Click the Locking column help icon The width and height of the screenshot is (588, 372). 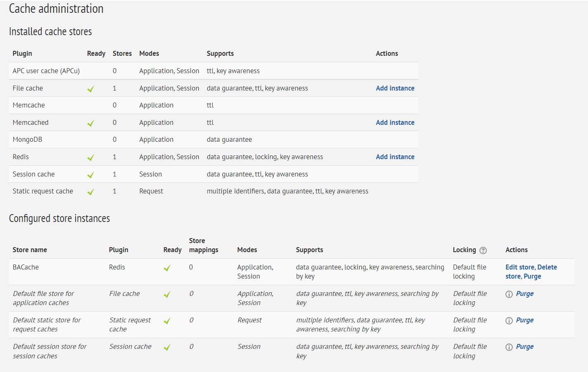[x=484, y=250]
